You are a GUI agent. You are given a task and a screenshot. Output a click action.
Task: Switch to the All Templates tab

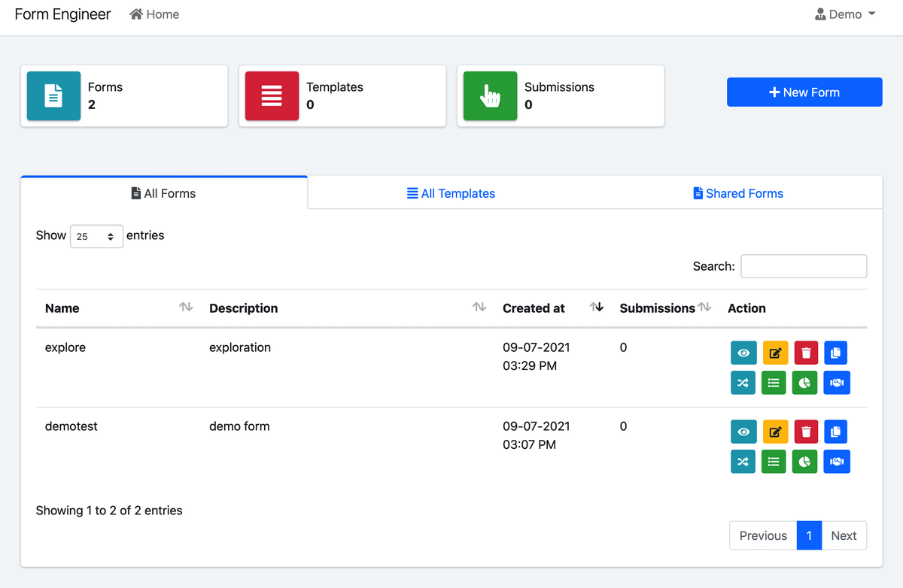451,193
